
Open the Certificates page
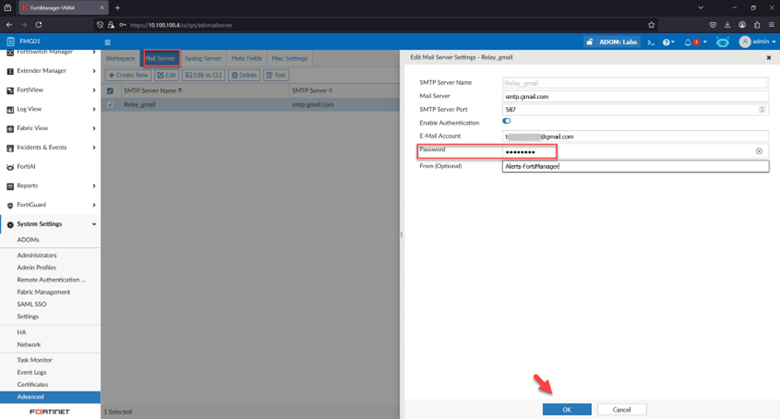pos(32,385)
